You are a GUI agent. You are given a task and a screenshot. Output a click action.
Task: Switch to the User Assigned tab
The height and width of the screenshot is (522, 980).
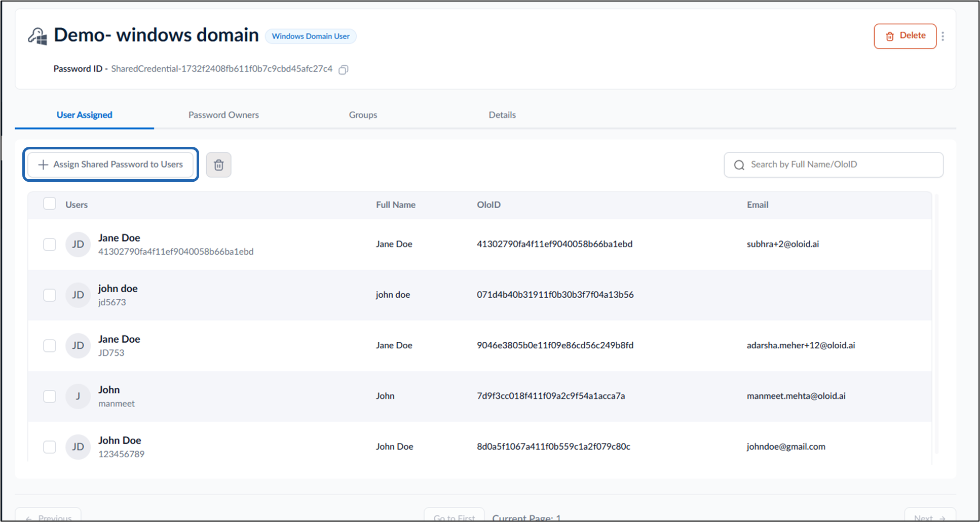tap(85, 115)
